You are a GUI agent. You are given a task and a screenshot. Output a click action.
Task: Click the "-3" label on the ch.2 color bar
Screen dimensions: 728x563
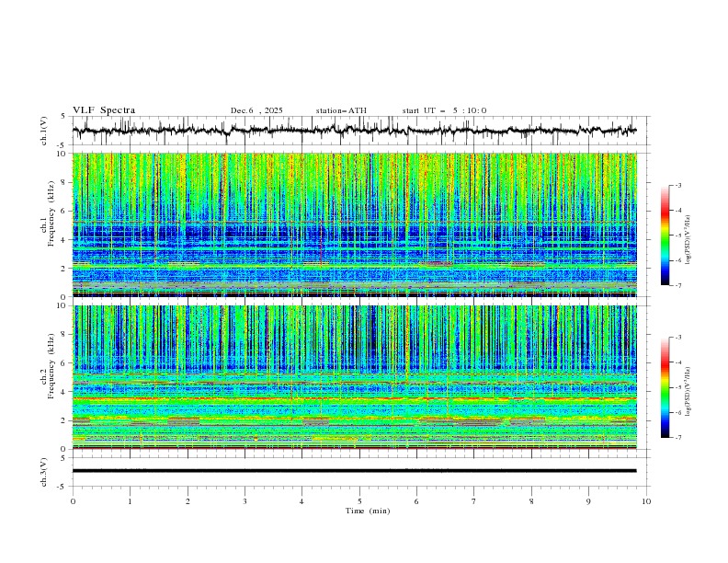coord(678,338)
